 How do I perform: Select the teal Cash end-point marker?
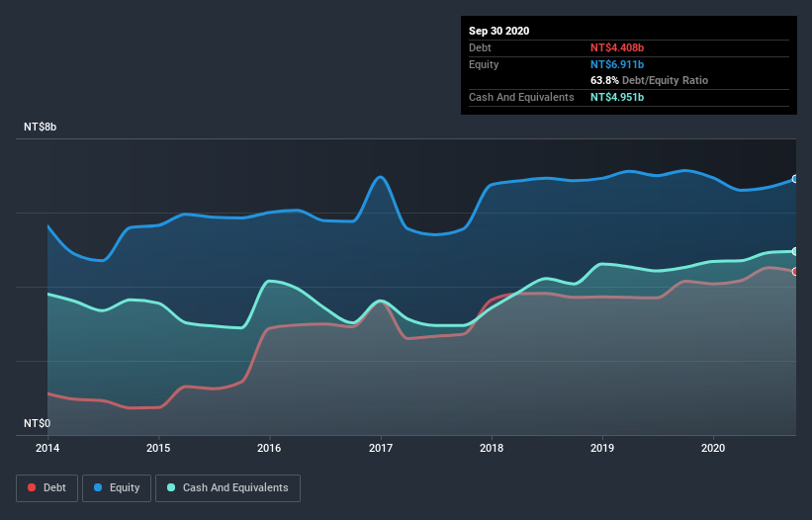(x=795, y=251)
